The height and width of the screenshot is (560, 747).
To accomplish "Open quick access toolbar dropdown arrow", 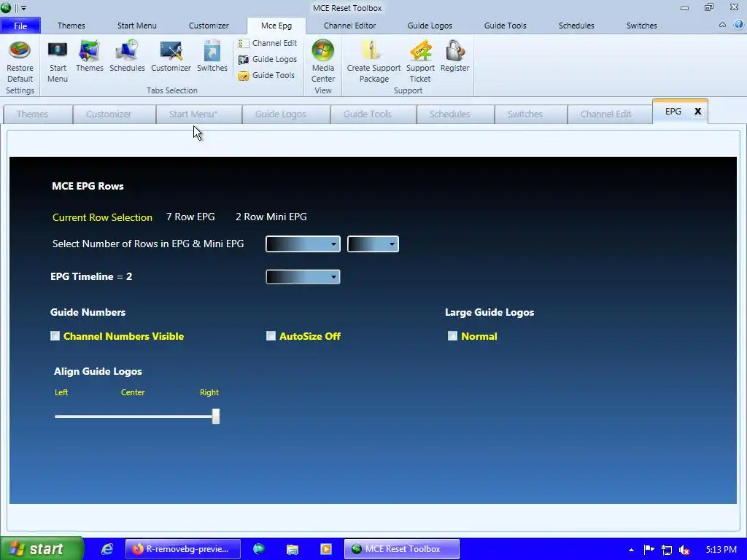I will (x=23, y=8).
